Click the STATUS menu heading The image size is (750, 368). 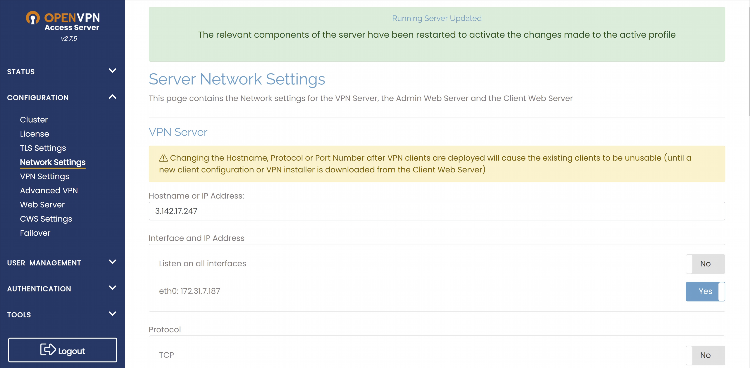coord(21,71)
